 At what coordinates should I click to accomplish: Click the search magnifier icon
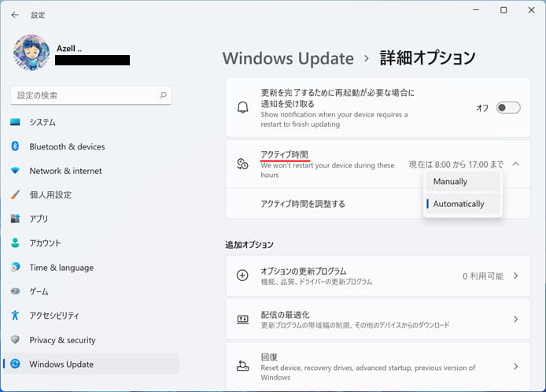(x=163, y=95)
